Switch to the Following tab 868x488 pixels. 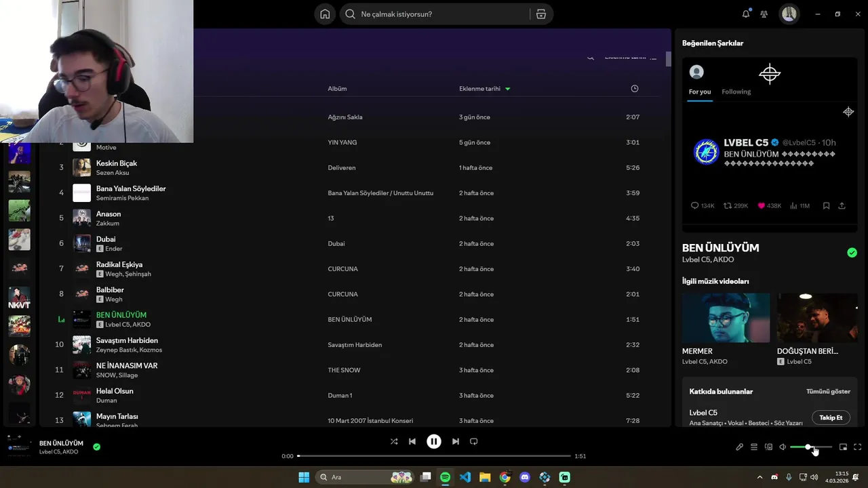coord(736,91)
